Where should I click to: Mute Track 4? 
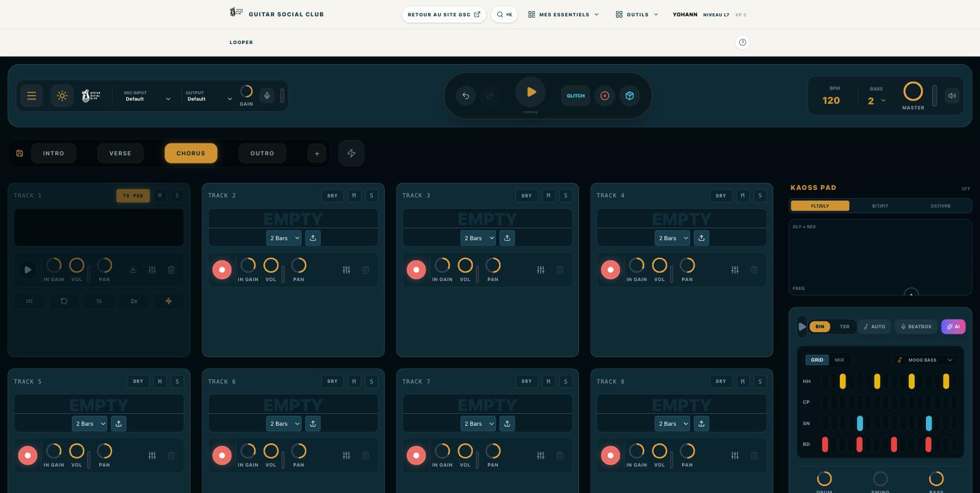click(742, 196)
